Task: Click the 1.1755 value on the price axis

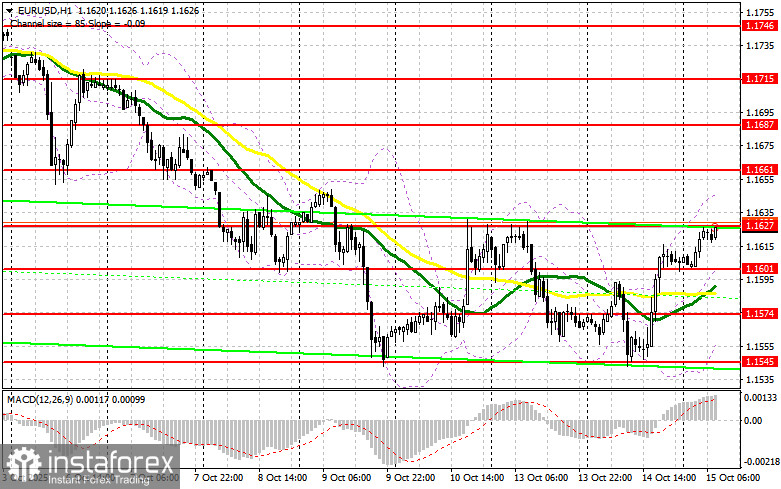Action: 760,12
